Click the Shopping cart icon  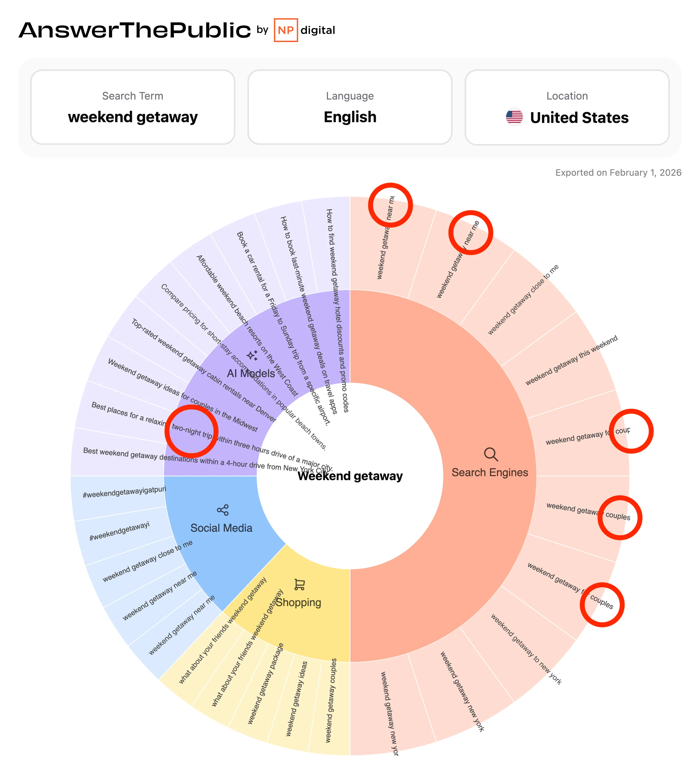coord(299,584)
